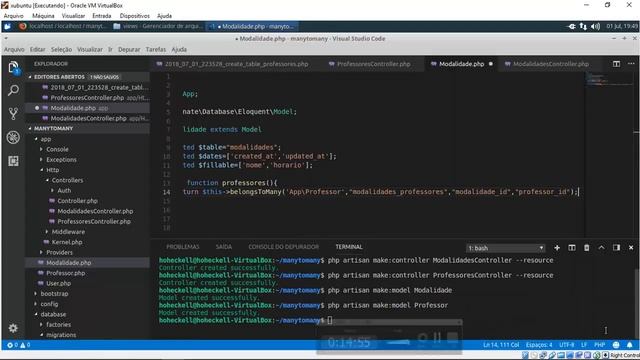
Task: Expand the bootstrap folder
Action: tap(54, 293)
